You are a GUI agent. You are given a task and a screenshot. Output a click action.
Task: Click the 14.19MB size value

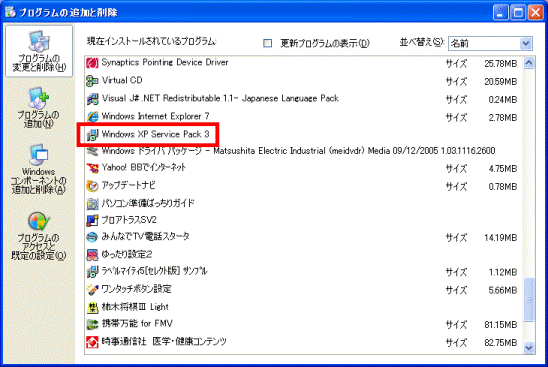tap(500, 238)
